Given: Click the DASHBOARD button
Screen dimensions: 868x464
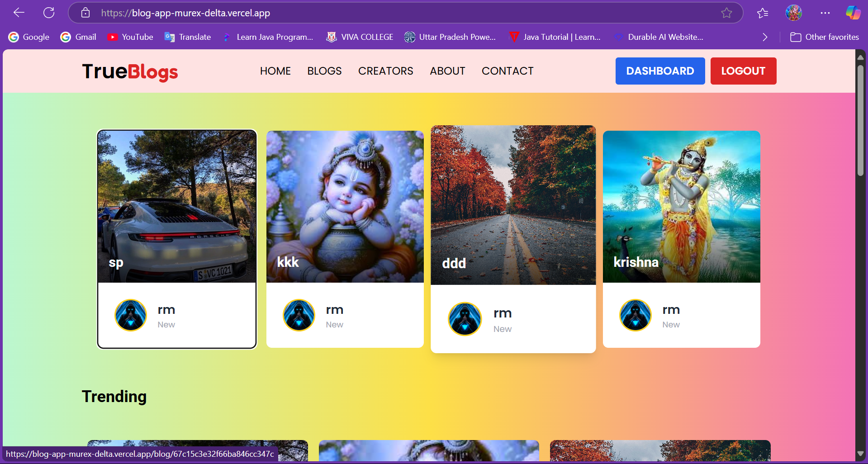Looking at the screenshot, I should 660,71.
